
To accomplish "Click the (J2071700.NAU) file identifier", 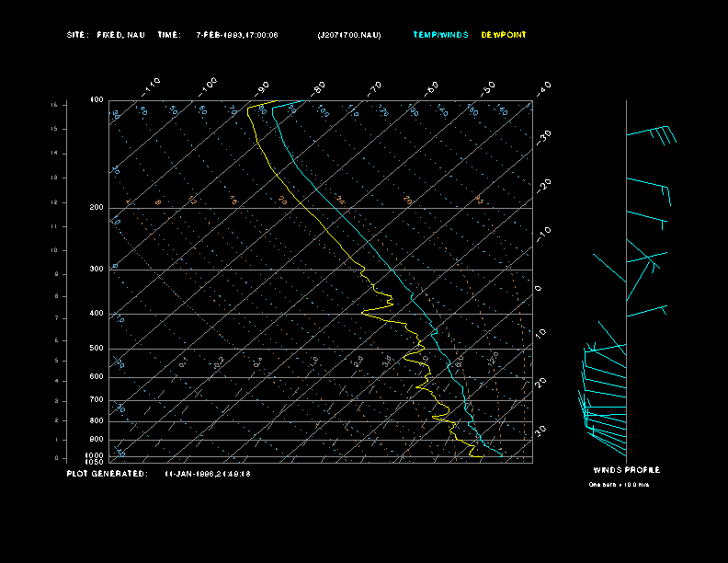I will click(x=348, y=35).
